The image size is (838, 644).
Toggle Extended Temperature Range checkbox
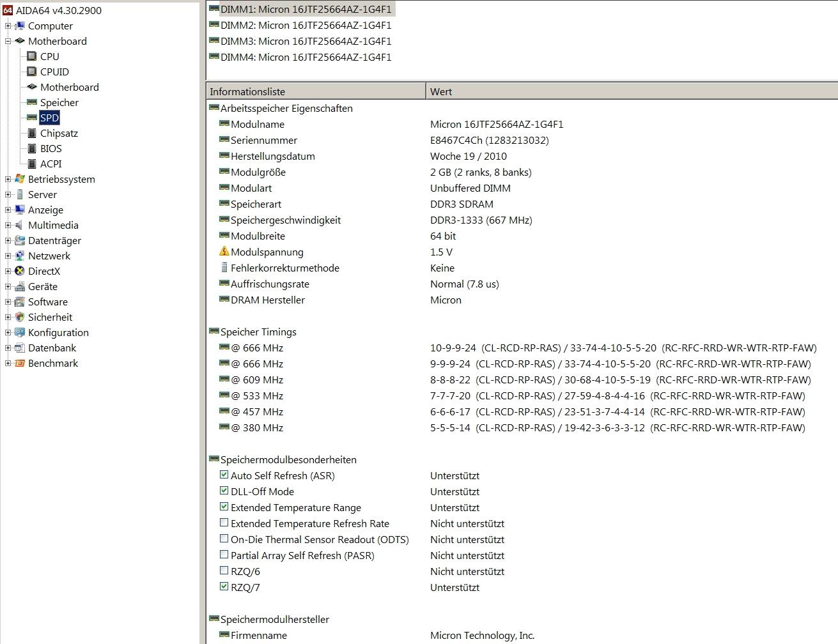click(224, 507)
